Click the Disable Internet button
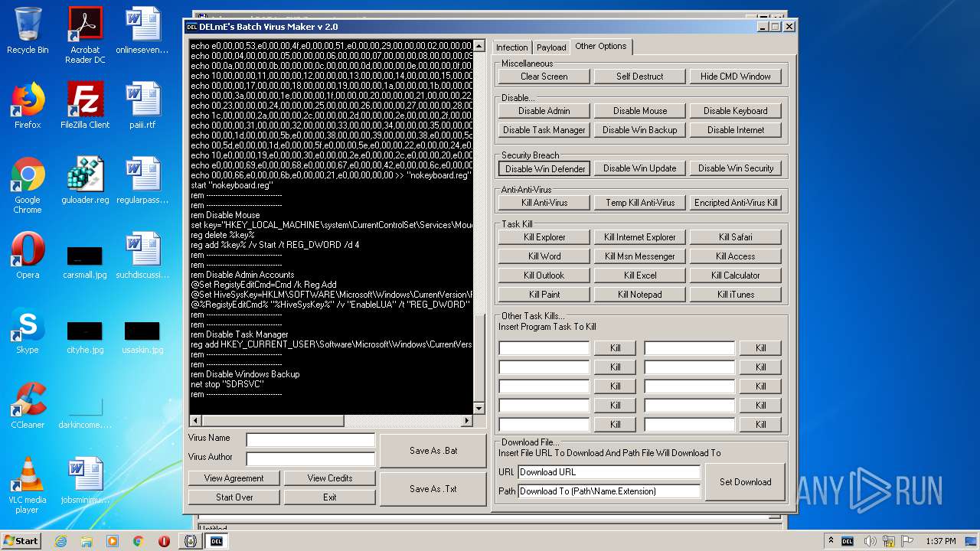Screen dimensions: 980x551 pyautogui.click(x=735, y=130)
